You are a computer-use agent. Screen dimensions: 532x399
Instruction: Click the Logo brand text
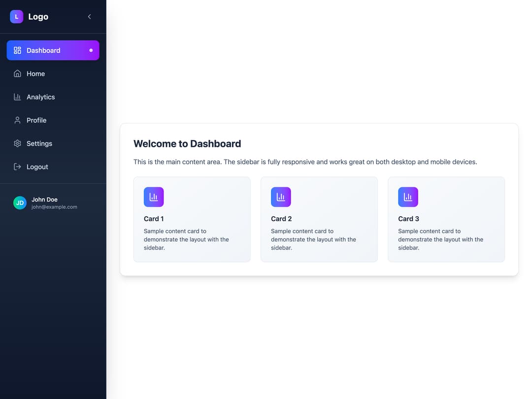[38, 17]
